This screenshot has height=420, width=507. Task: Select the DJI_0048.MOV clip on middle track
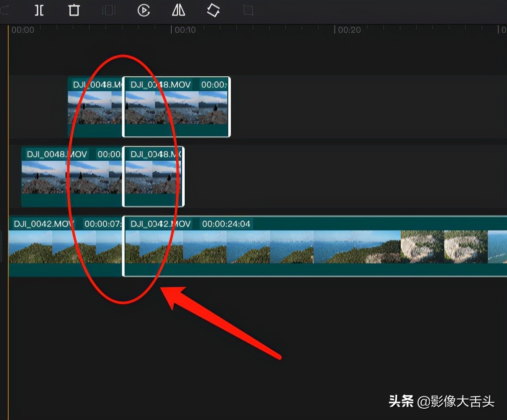(57, 176)
